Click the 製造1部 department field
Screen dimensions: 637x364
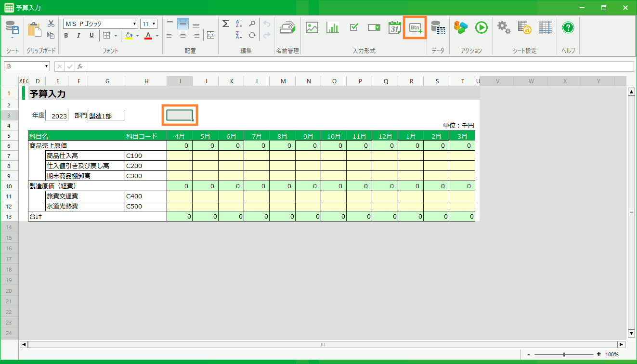tap(106, 116)
